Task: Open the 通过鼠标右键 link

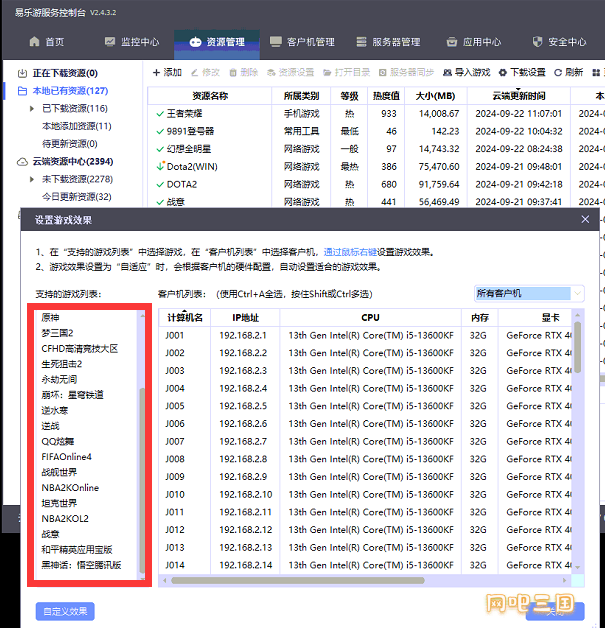Action: click(350, 252)
